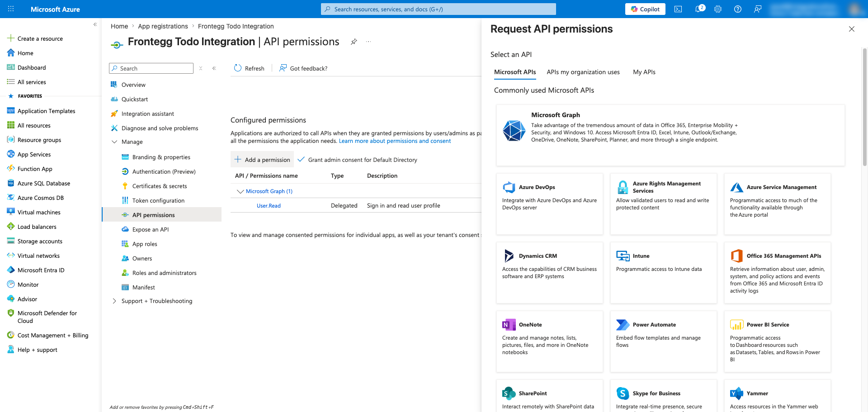Switch to Microsoft APIs tab
The width and height of the screenshot is (868, 412).
click(515, 72)
